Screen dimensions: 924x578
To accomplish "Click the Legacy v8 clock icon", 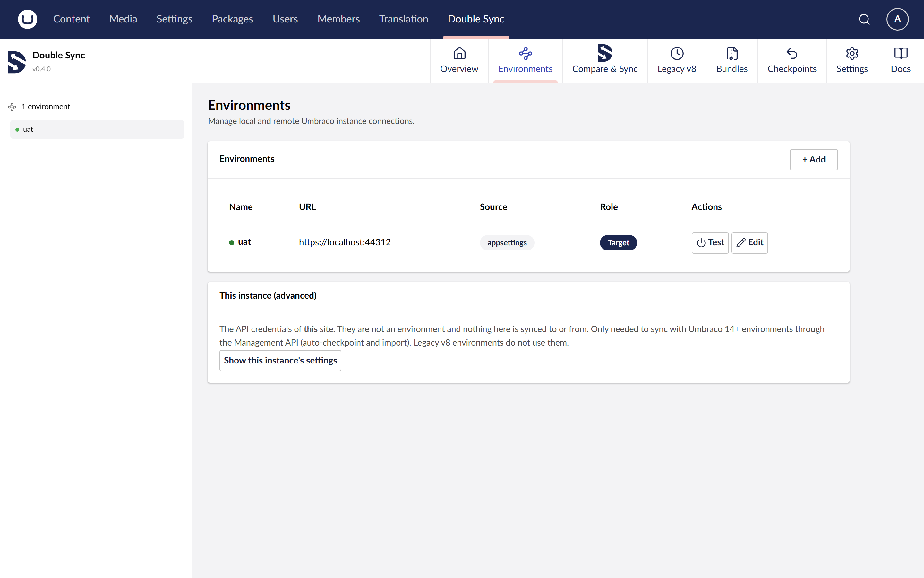I will (677, 54).
